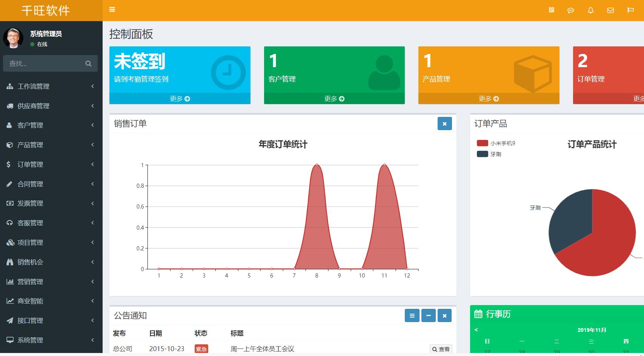
Task: Expand the 工作流管理 menu chevron
Action: (92, 86)
